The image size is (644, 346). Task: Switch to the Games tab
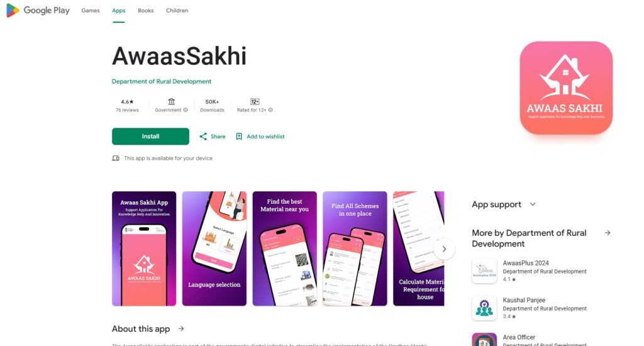91,11
